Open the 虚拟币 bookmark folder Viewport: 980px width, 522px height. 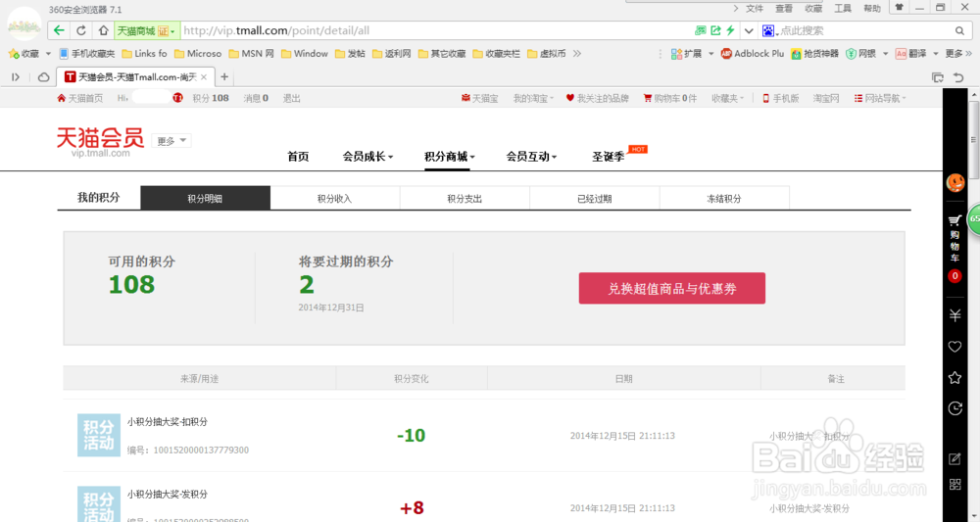click(x=547, y=54)
